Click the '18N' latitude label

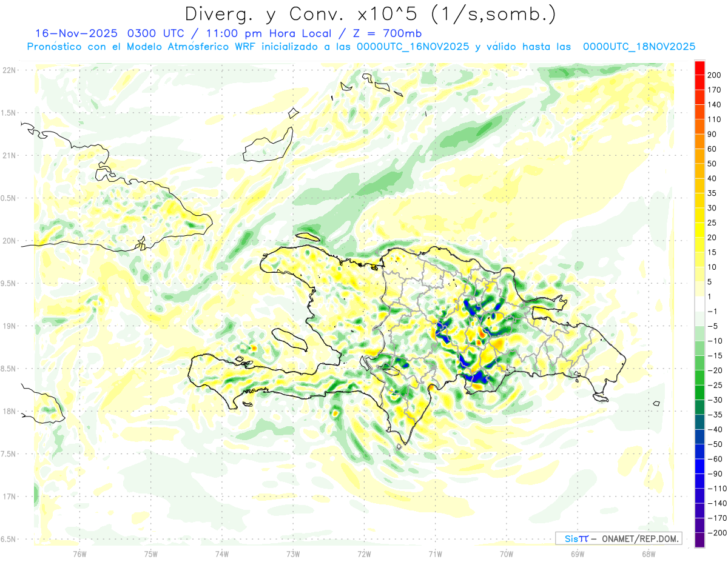(x=9, y=411)
